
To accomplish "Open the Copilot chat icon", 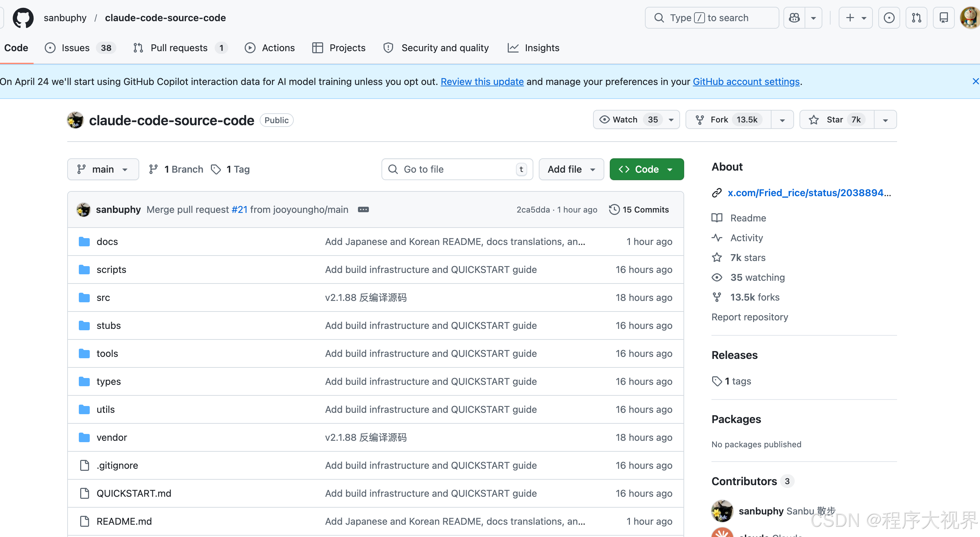I will pyautogui.click(x=794, y=18).
